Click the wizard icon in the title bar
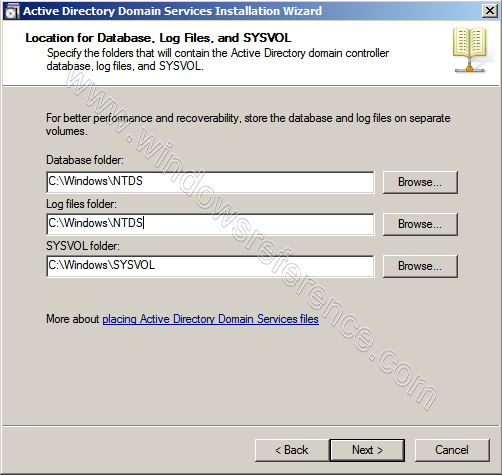Image resolution: width=502 pixels, height=475 pixels. point(12,11)
